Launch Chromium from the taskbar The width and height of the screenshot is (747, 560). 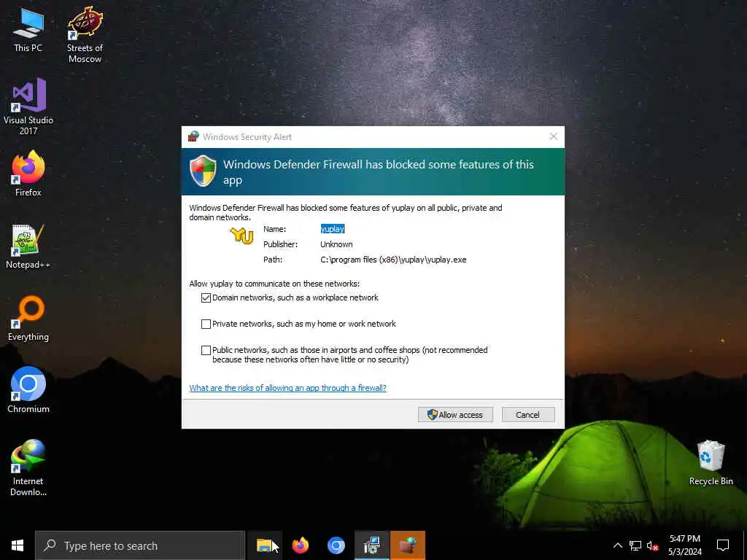pos(336,545)
